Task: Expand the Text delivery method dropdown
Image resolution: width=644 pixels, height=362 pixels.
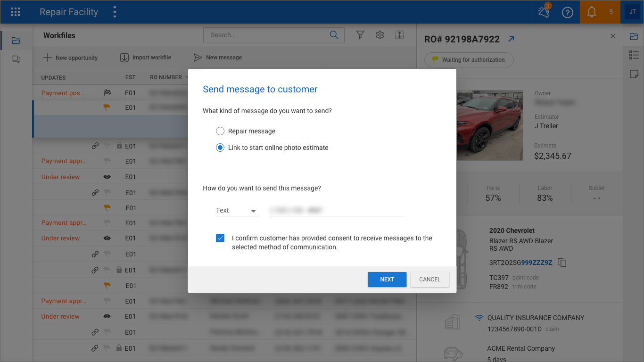Action: pos(237,211)
